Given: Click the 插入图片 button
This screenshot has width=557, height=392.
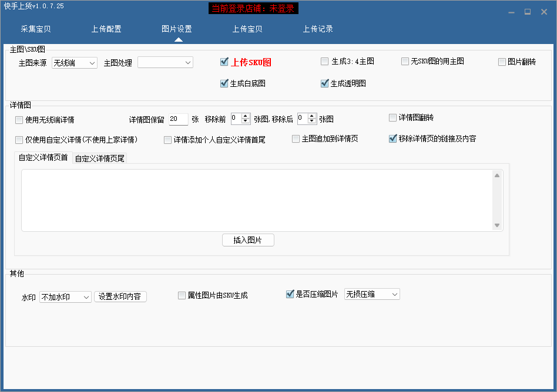Looking at the screenshot, I should click(x=248, y=240).
